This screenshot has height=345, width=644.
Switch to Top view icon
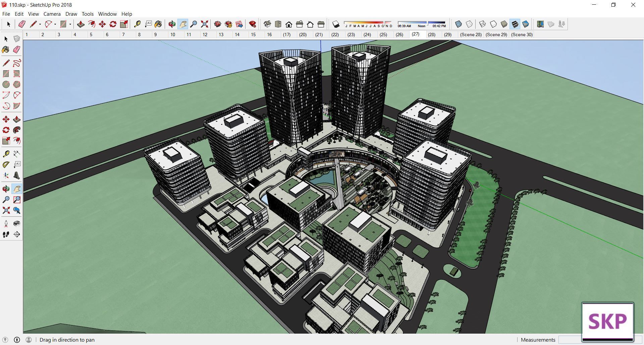click(x=278, y=24)
